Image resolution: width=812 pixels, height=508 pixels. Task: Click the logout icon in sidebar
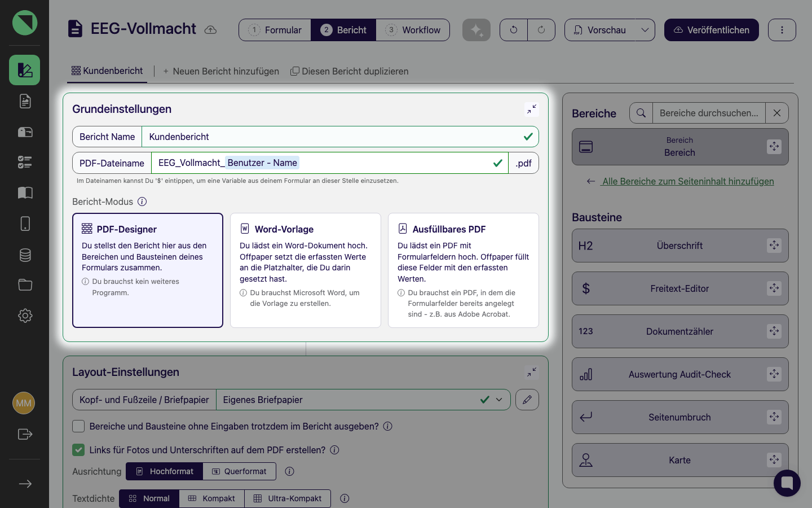[x=25, y=434]
